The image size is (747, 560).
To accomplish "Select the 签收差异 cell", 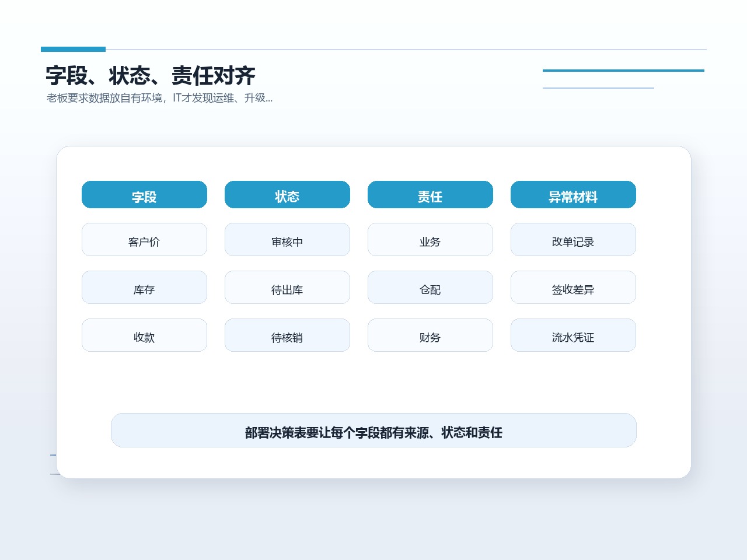I will tap(573, 288).
